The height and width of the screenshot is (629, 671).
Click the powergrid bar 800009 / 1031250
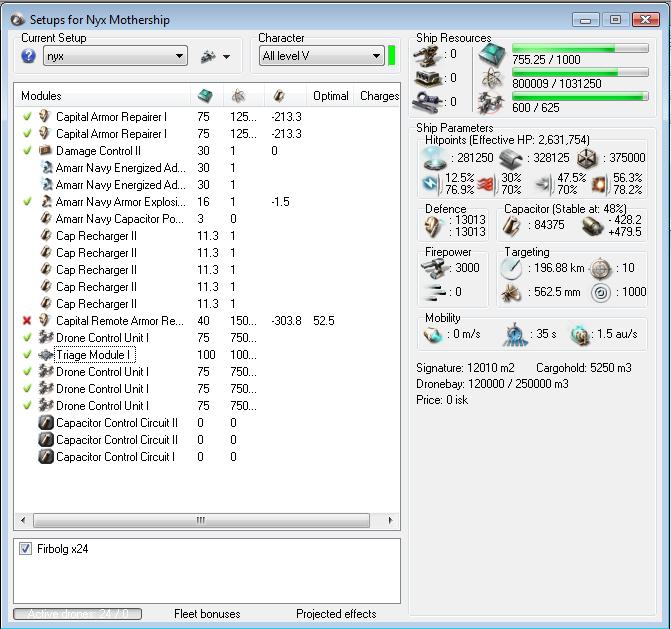[x=580, y=72]
